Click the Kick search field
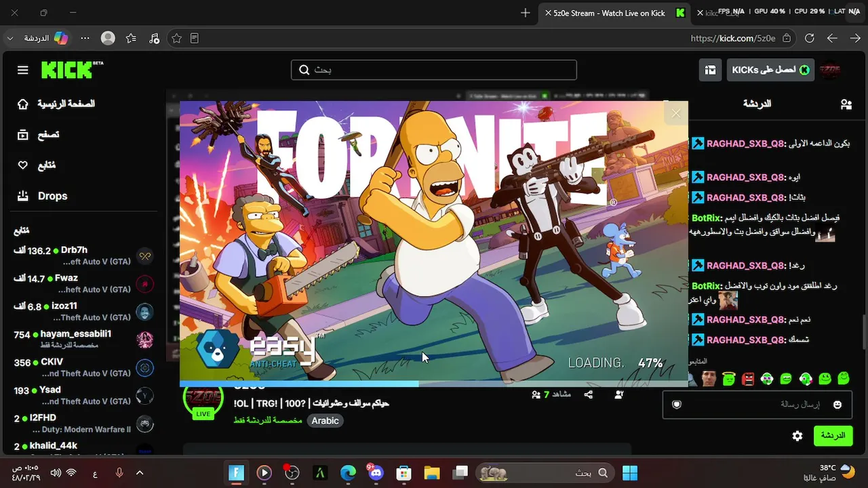The width and height of the screenshot is (868, 488). tap(434, 70)
